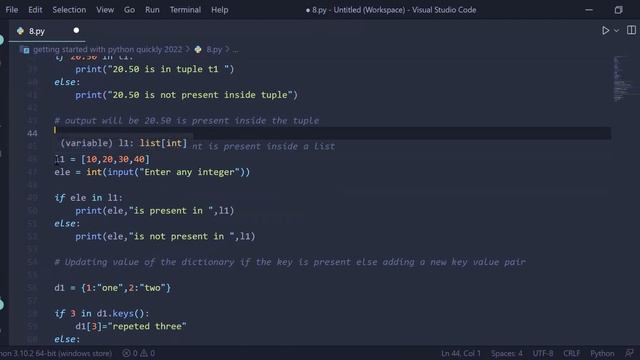Viewport: 640px width, 360px height.
Task: Click the Python file icon in 8.py tab
Action: coord(20,31)
